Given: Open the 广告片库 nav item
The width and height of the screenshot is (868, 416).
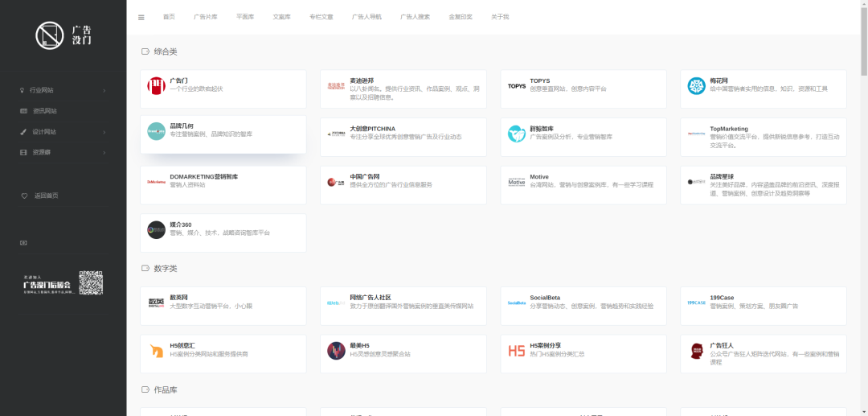Looking at the screenshot, I should tap(206, 17).
